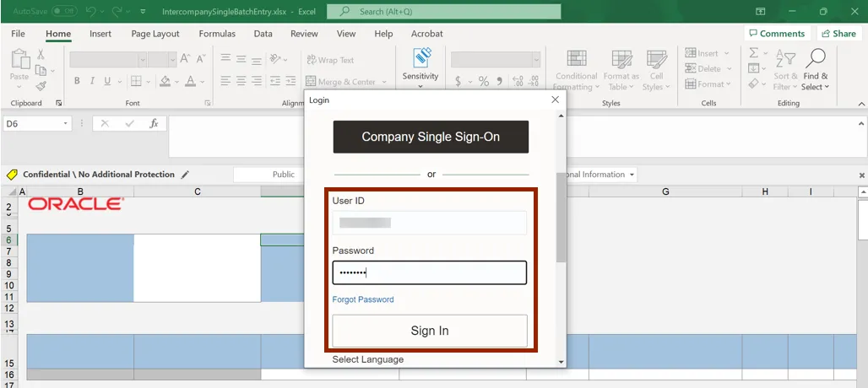Click the Orientation text angle icon
Viewport: 868px width, 388px height.
(274, 58)
